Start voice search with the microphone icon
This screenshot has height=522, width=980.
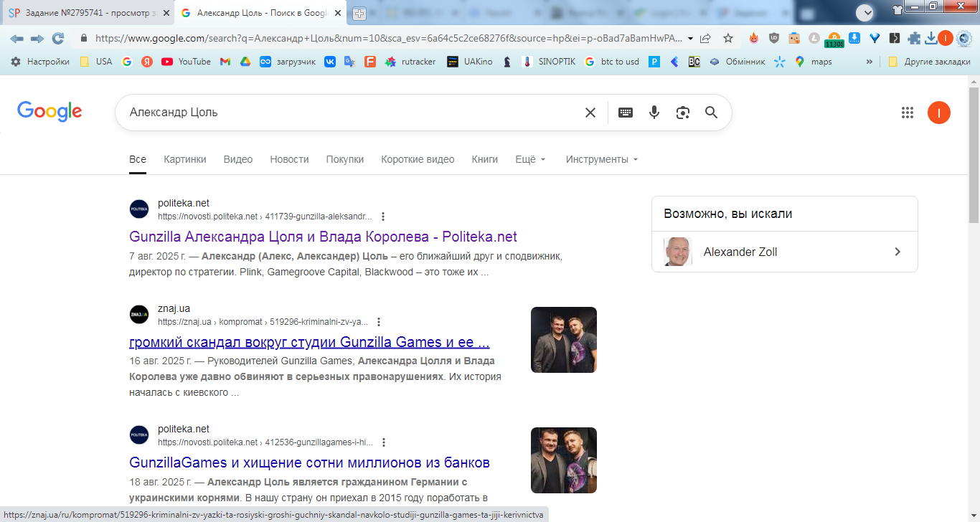coord(654,113)
